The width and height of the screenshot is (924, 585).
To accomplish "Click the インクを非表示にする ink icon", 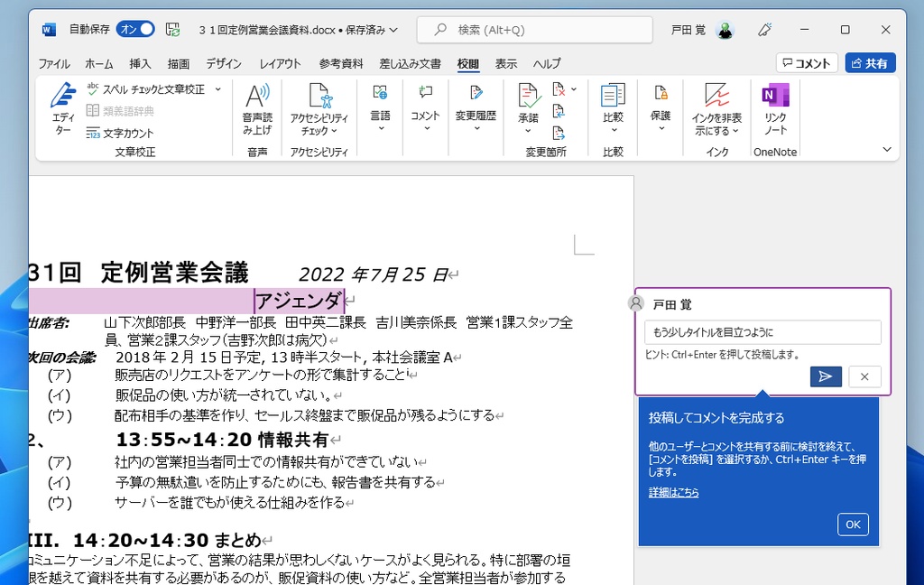I will coord(716,96).
